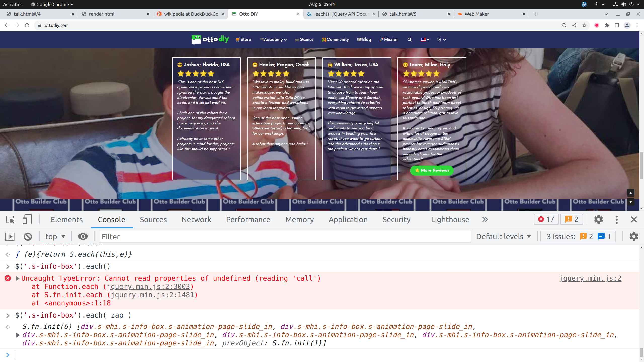
Task: Open live expression eye icon
Action: pyautogui.click(x=83, y=237)
